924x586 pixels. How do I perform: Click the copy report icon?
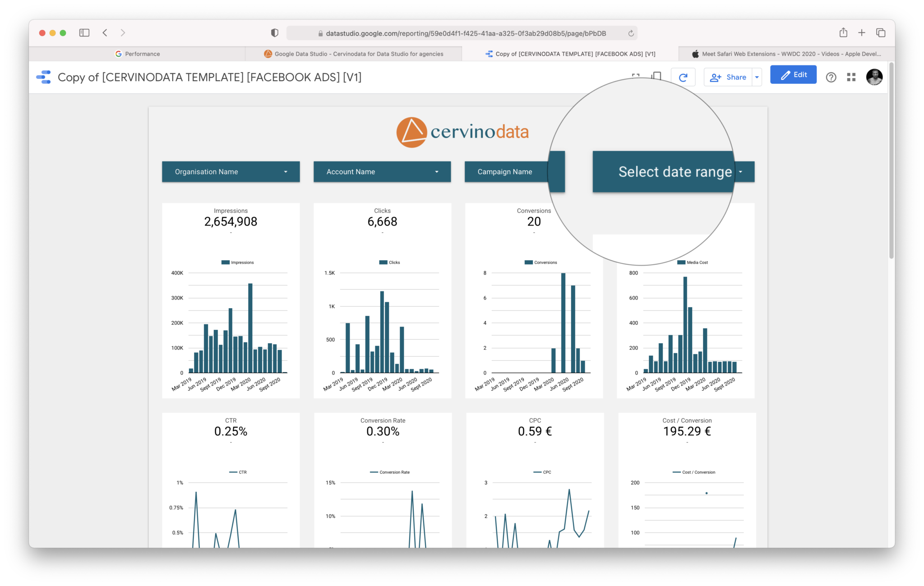[657, 76]
